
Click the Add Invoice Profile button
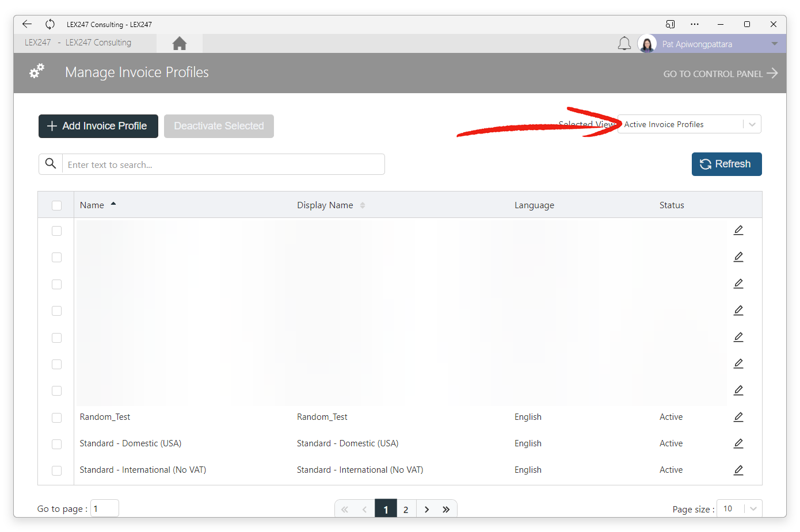pos(98,126)
